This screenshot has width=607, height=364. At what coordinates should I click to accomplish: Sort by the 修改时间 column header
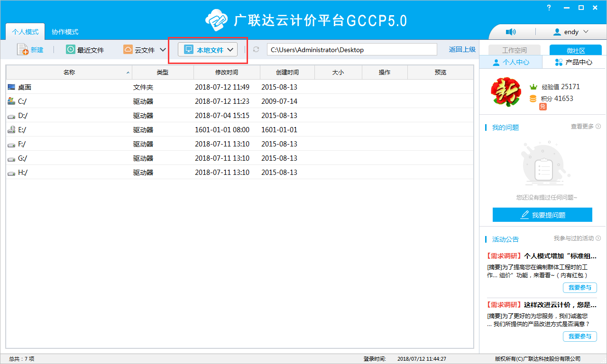pos(227,73)
